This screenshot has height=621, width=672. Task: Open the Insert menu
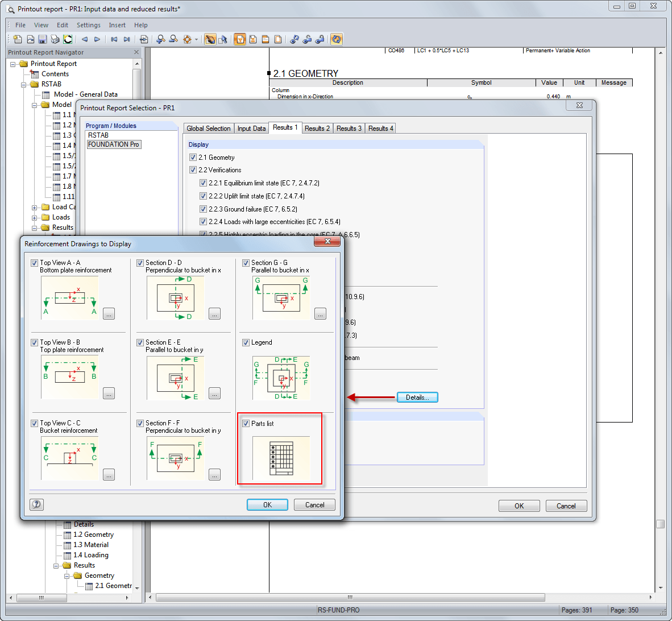pos(117,25)
